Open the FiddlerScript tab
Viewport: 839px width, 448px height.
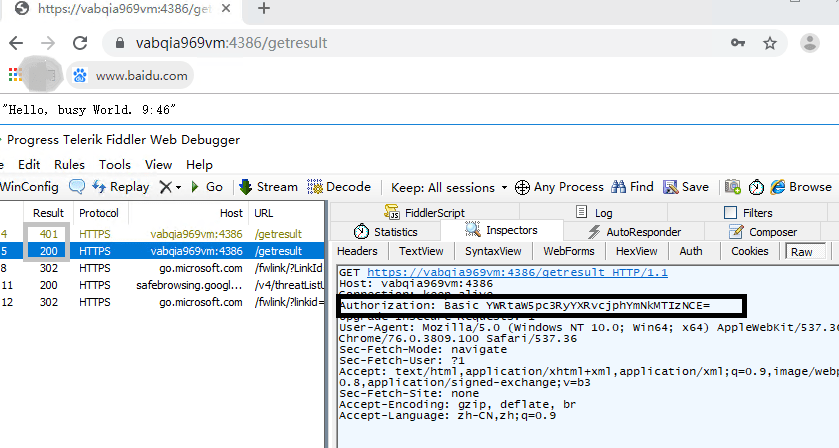[425, 212]
